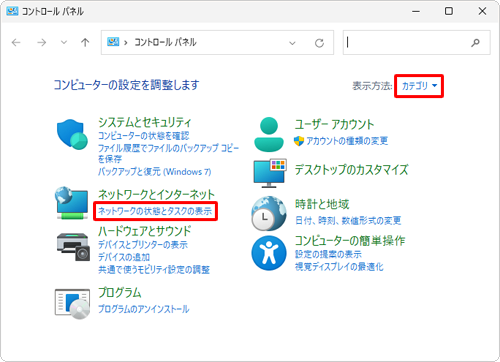Open 時計と地域 category
The image size is (500, 362).
pyautogui.click(x=322, y=204)
